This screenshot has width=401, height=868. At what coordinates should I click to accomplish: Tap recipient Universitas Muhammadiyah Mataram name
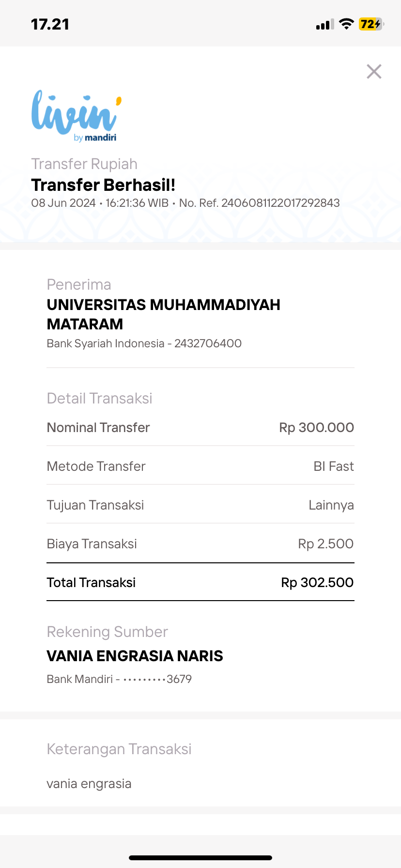click(163, 314)
